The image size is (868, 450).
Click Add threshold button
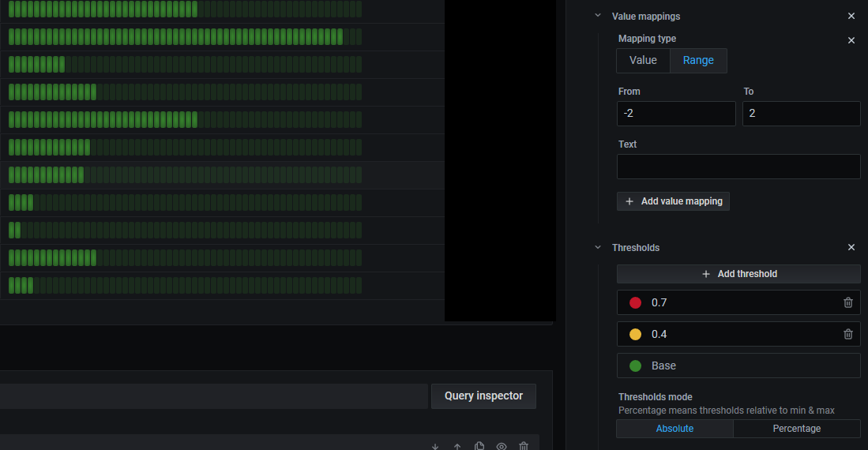(x=738, y=274)
